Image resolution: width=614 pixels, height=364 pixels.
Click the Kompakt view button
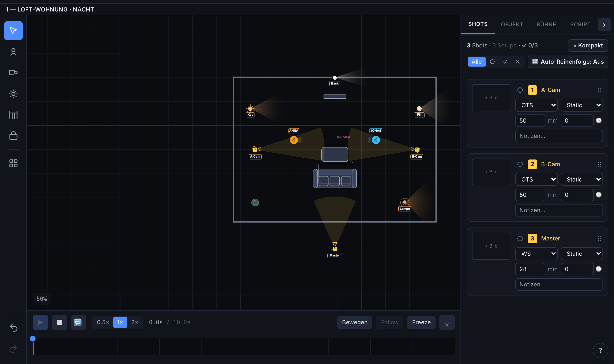click(x=588, y=45)
